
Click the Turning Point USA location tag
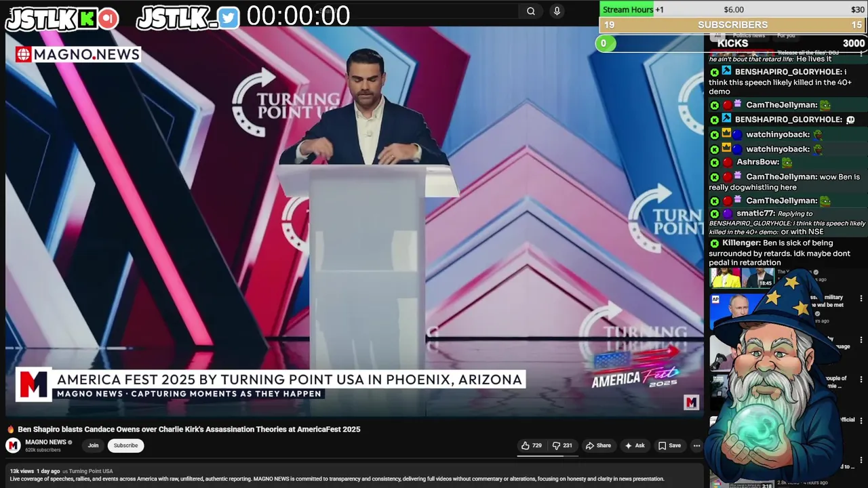90,471
